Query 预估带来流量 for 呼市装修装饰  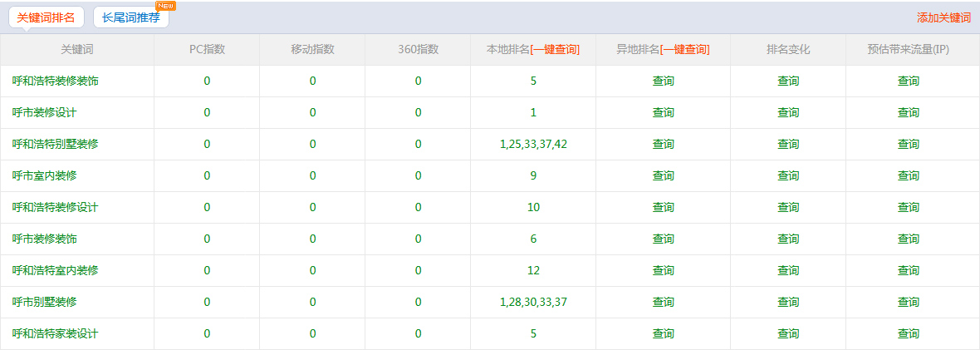[x=908, y=239]
